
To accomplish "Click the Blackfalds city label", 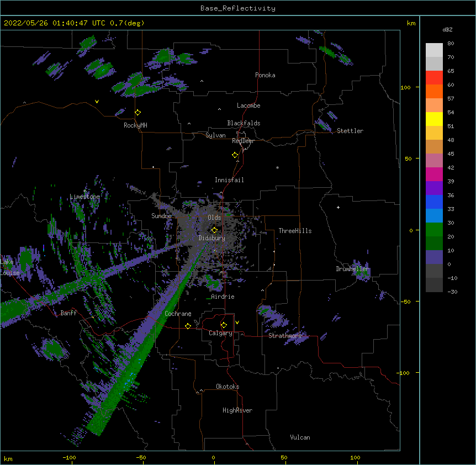I will (x=244, y=123).
